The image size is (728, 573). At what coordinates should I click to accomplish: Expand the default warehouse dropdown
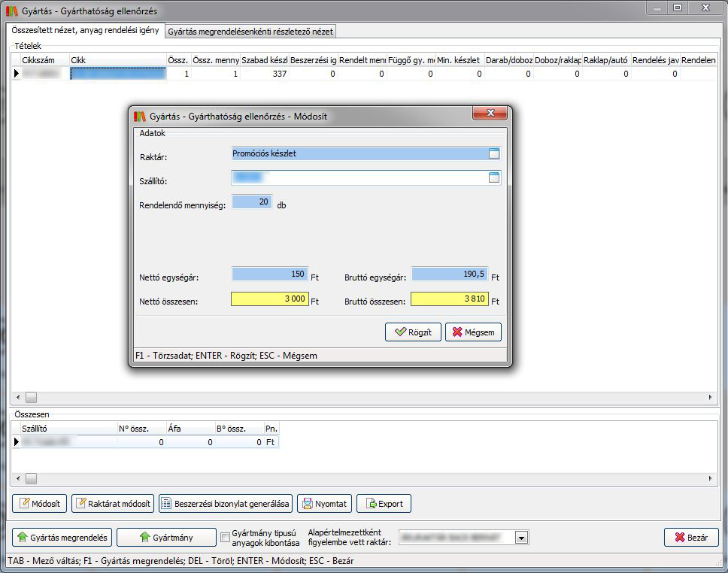point(520,538)
